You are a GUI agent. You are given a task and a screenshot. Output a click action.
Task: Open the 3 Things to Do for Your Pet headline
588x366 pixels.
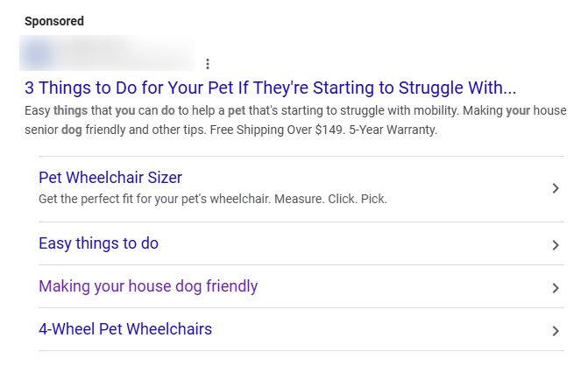tap(270, 88)
